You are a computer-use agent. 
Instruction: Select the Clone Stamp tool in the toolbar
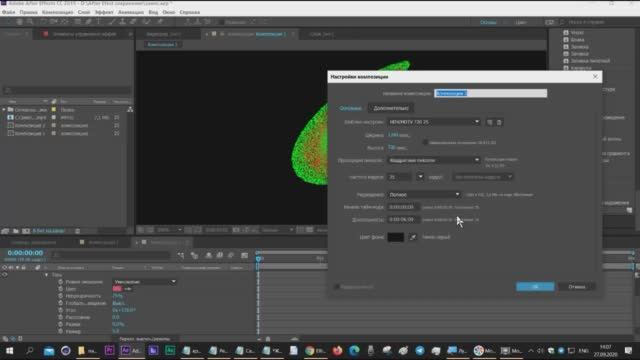click(122, 22)
